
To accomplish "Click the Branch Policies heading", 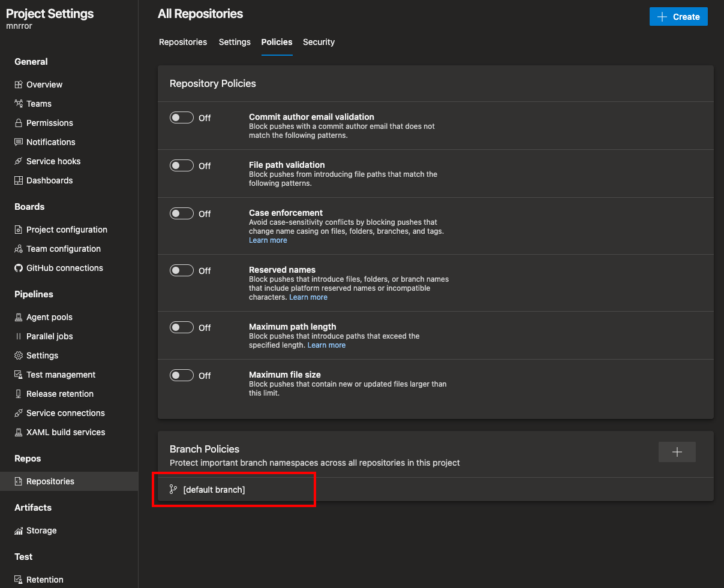I will [205, 449].
